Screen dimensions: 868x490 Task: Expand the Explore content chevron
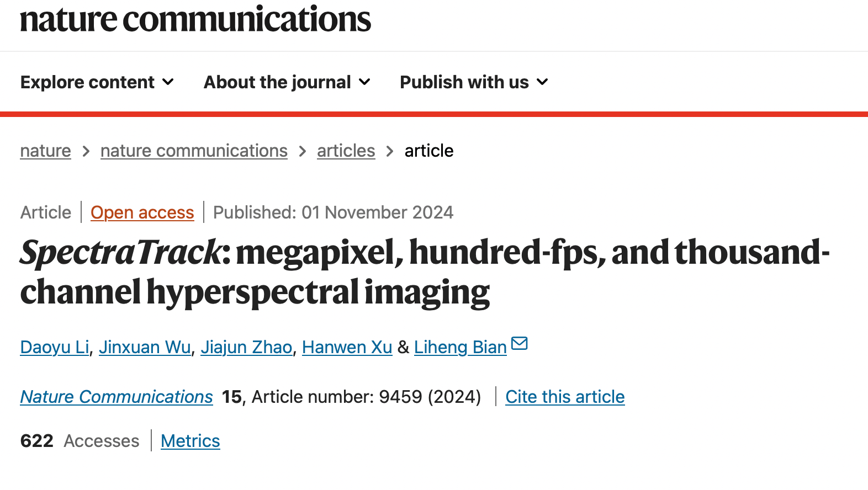click(168, 82)
